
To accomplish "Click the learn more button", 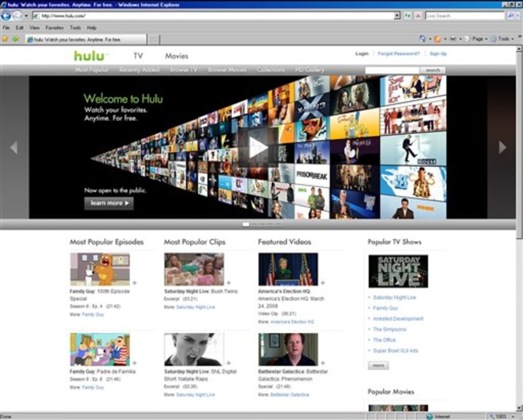I will (x=109, y=203).
